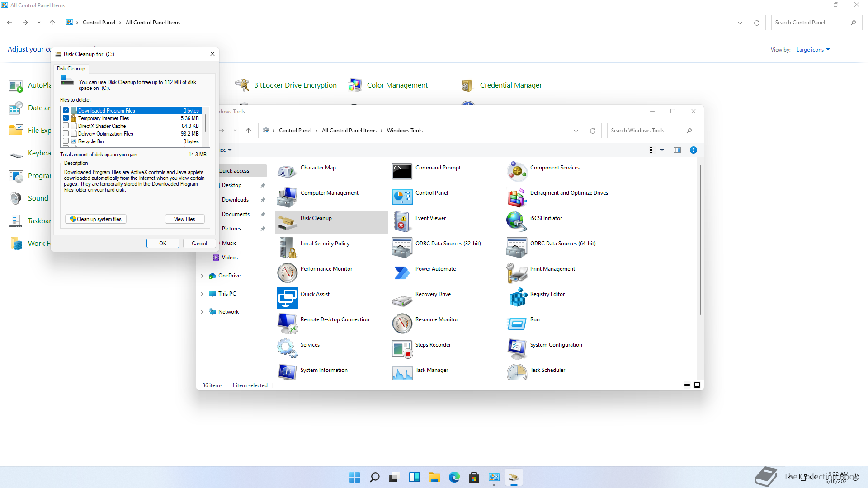
Task: Open View by Large icons dropdown
Action: (813, 50)
